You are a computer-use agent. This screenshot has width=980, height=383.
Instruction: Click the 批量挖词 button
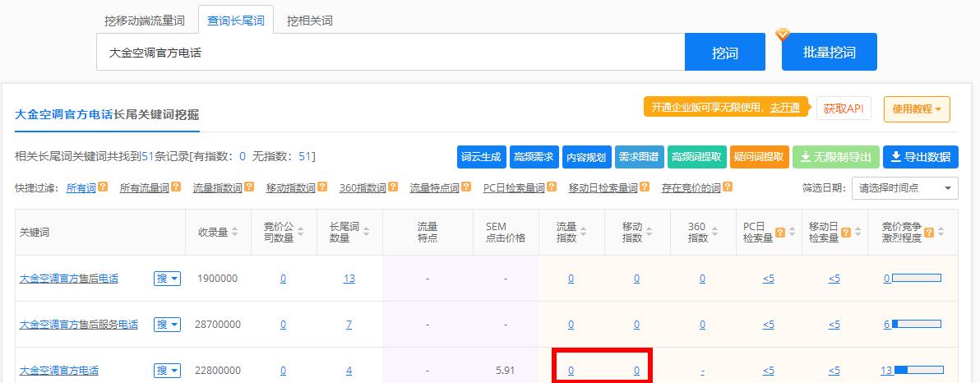coord(829,53)
